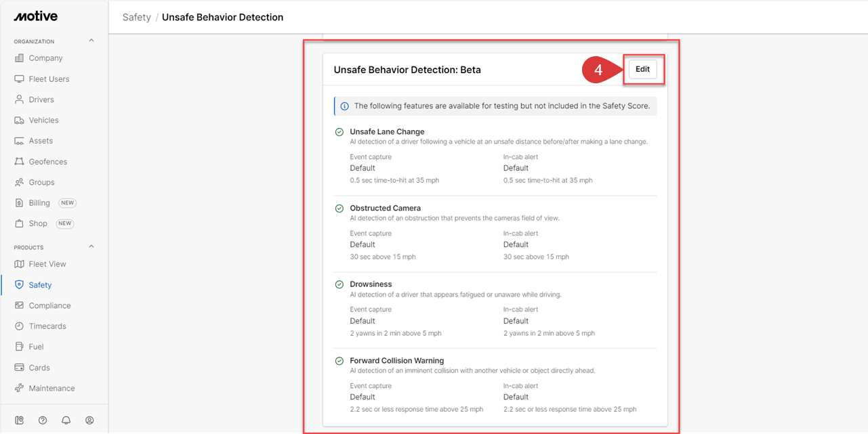Open Billing in the sidebar
This screenshot has height=434, width=868.
tap(39, 203)
